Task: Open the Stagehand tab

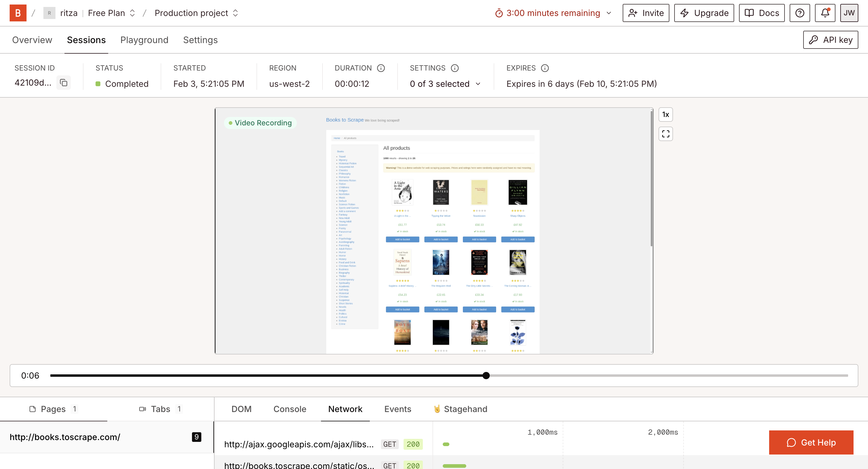Action: pyautogui.click(x=461, y=409)
